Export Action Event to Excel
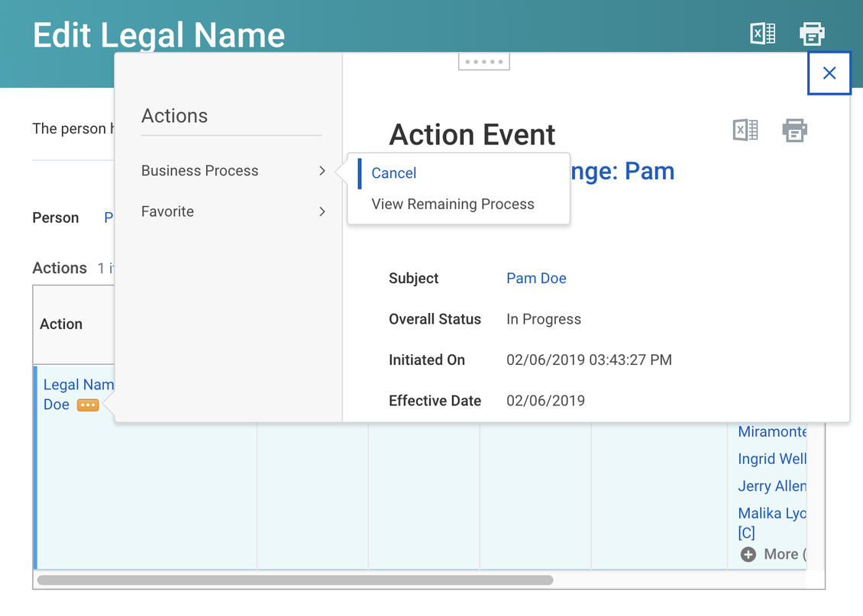This screenshot has height=616, width=863. pos(745,131)
